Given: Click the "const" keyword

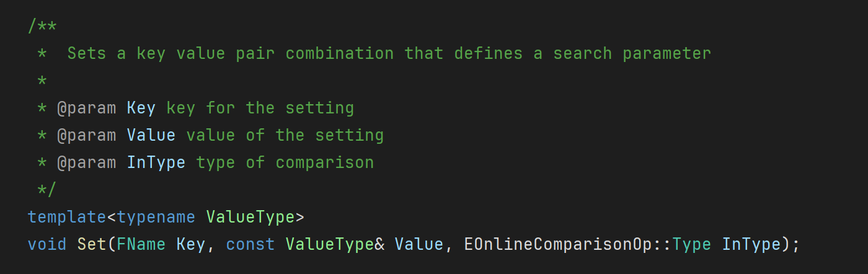Looking at the screenshot, I should click(x=250, y=244).
